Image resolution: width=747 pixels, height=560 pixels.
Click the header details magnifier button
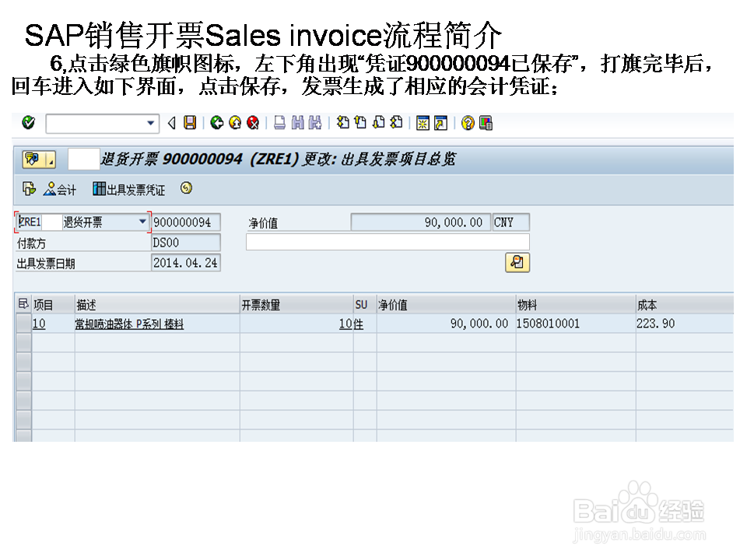517,262
